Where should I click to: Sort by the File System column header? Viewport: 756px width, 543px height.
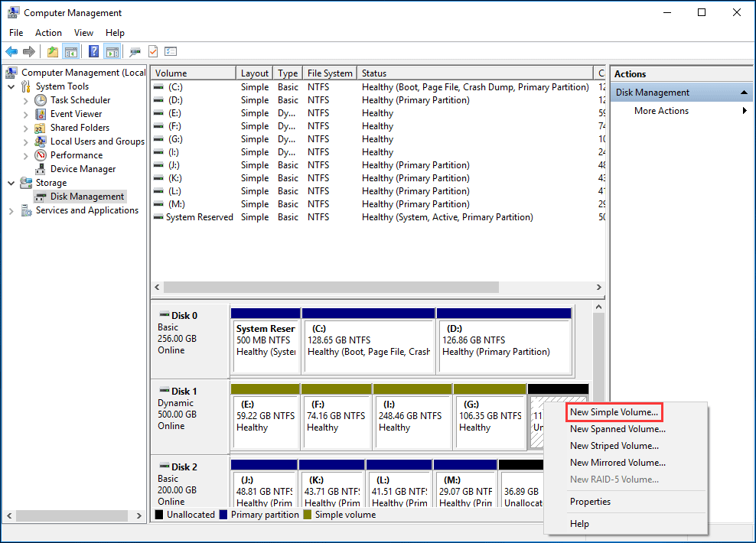pyautogui.click(x=330, y=73)
